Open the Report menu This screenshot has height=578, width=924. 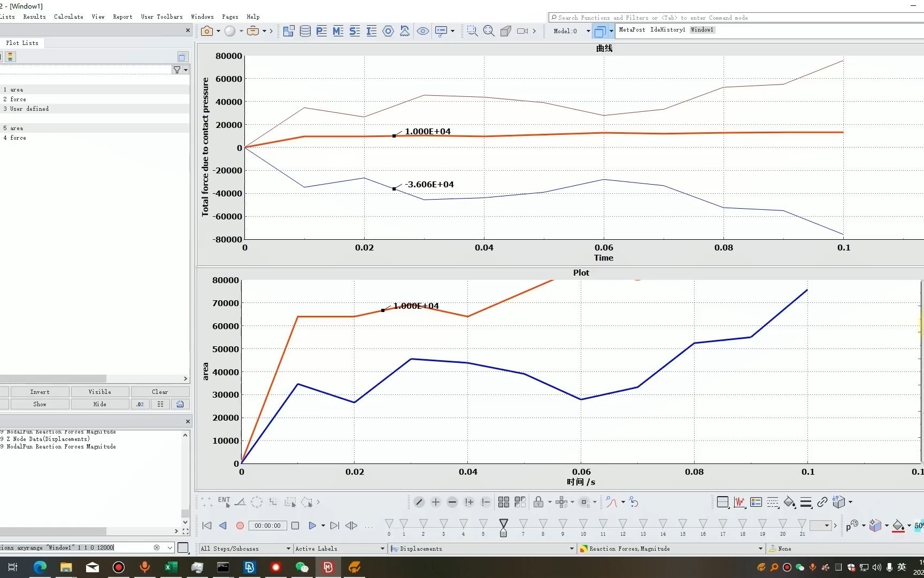pos(122,17)
